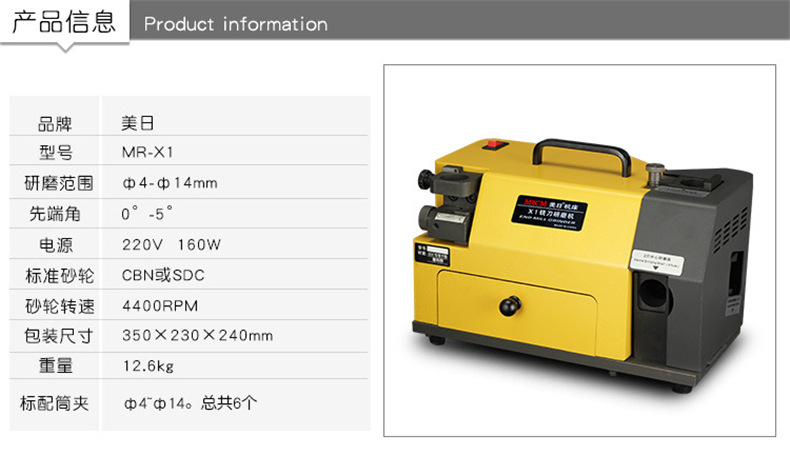Select the 电源 label cell

54,245
